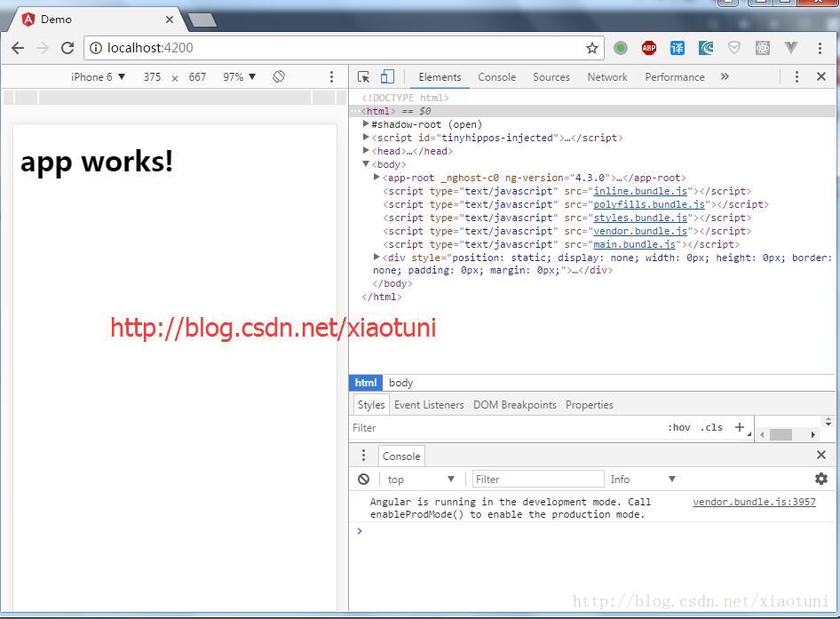Expand the div style position static node
Image resolution: width=840 pixels, height=619 pixels.
(376, 258)
